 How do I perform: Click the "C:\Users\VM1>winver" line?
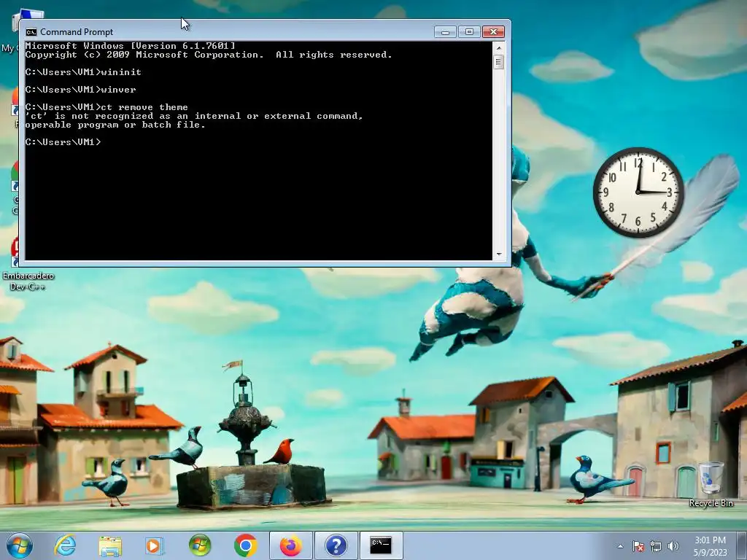click(x=80, y=90)
